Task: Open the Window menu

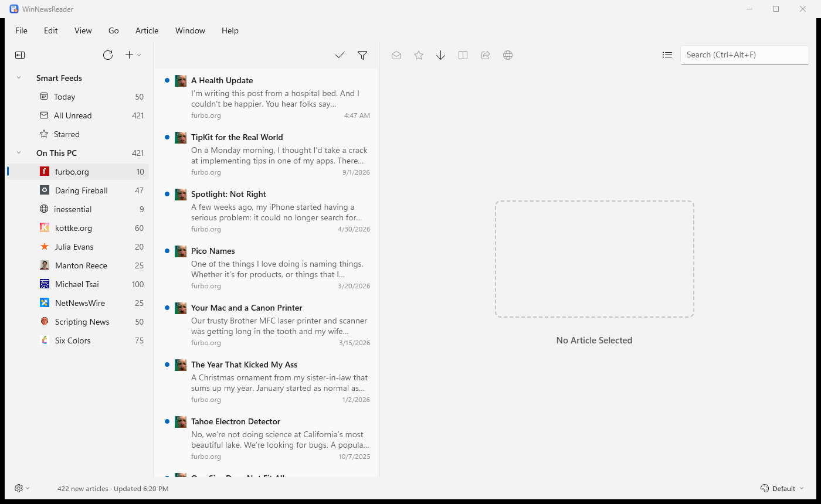Action: (x=190, y=30)
